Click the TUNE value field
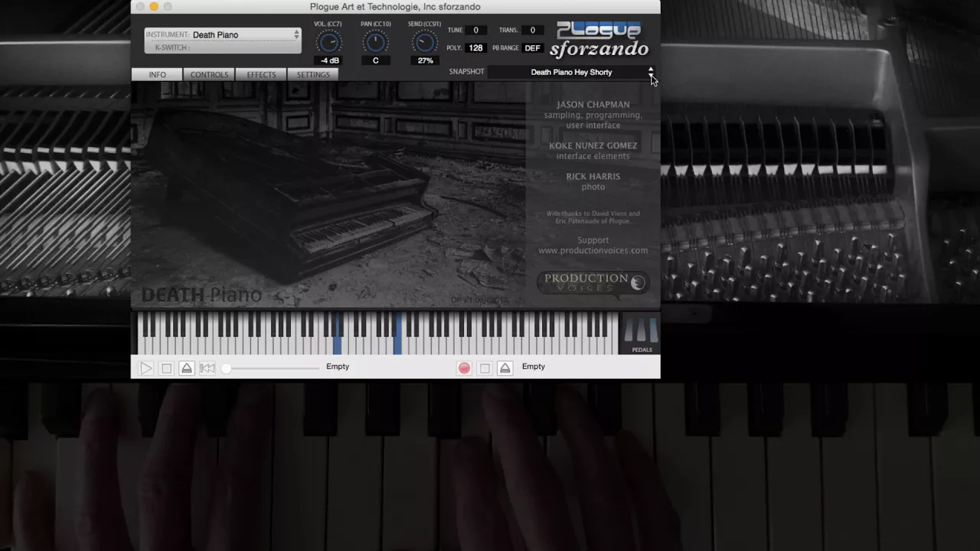The image size is (980, 551). 475,31
